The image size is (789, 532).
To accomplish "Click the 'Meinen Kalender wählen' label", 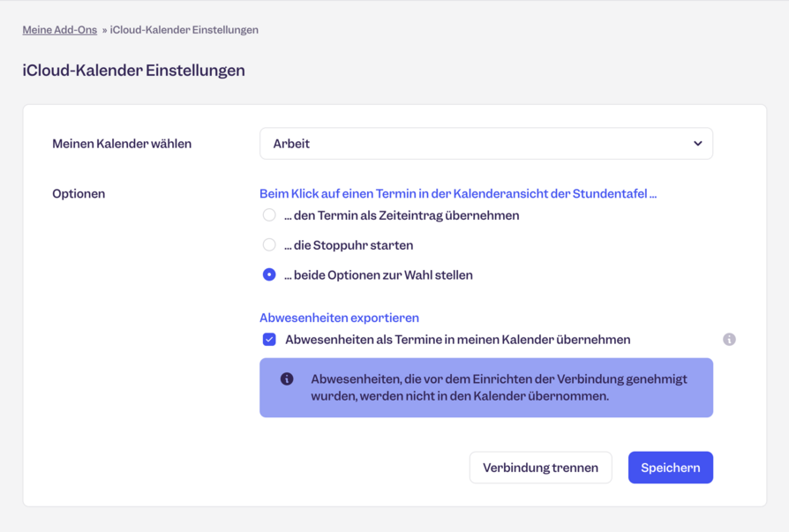I will (x=122, y=144).
